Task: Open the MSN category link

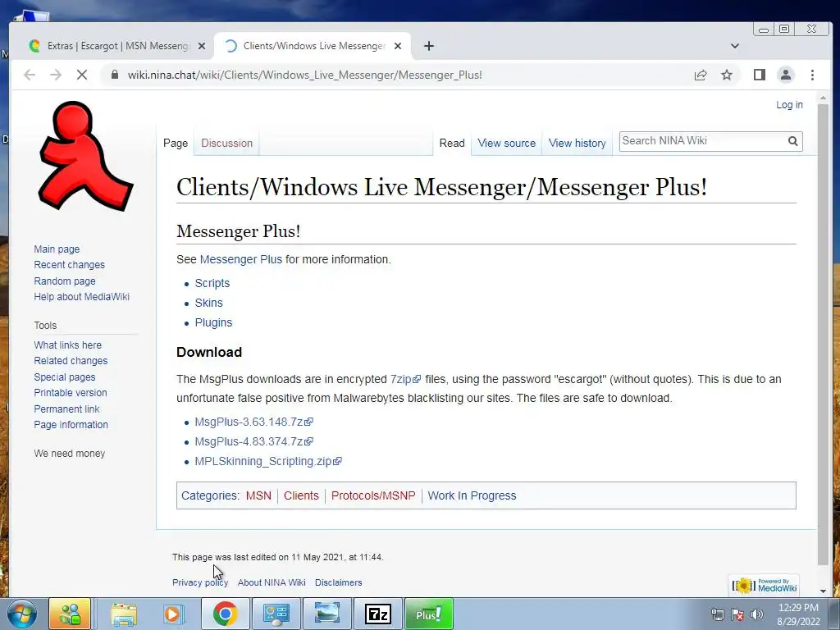Action: (x=258, y=495)
